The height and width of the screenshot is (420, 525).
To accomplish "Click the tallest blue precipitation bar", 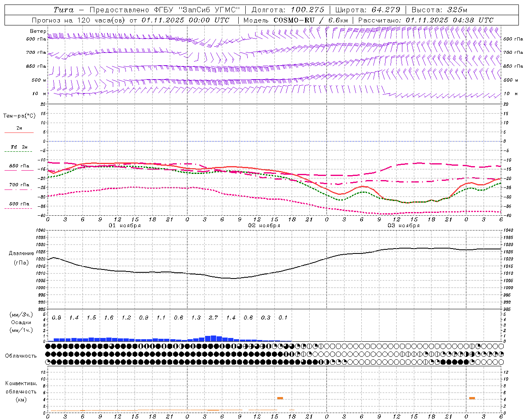I will pos(213,338).
